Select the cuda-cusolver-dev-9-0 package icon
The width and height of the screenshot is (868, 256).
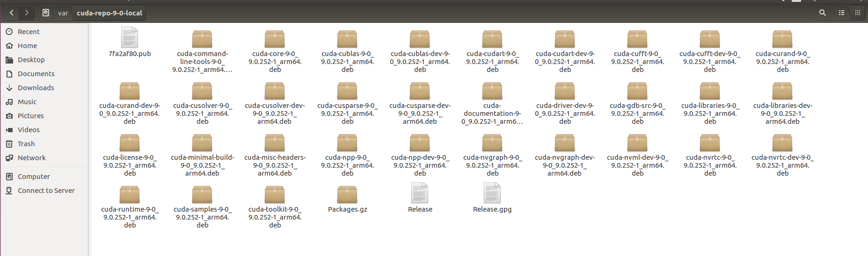click(x=275, y=91)
